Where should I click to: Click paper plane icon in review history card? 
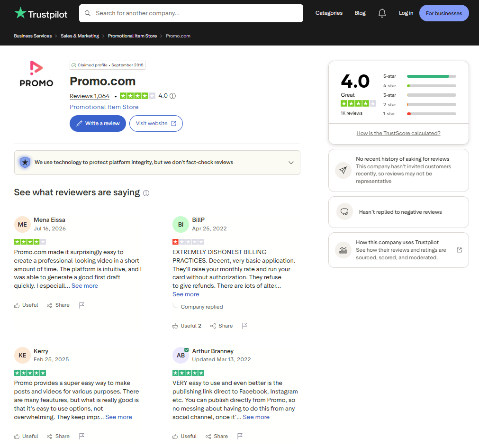pyautogui.click(x=343, y=170)
